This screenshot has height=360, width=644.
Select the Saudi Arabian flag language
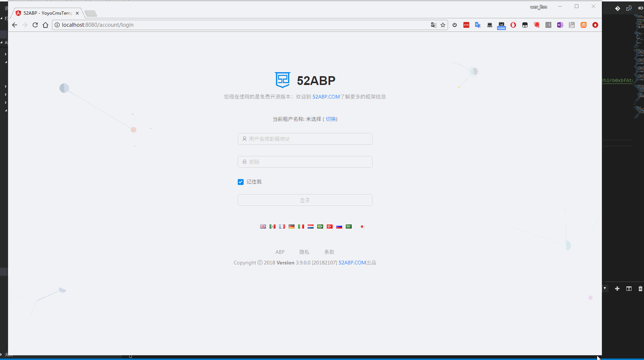[x=349, y=227]
